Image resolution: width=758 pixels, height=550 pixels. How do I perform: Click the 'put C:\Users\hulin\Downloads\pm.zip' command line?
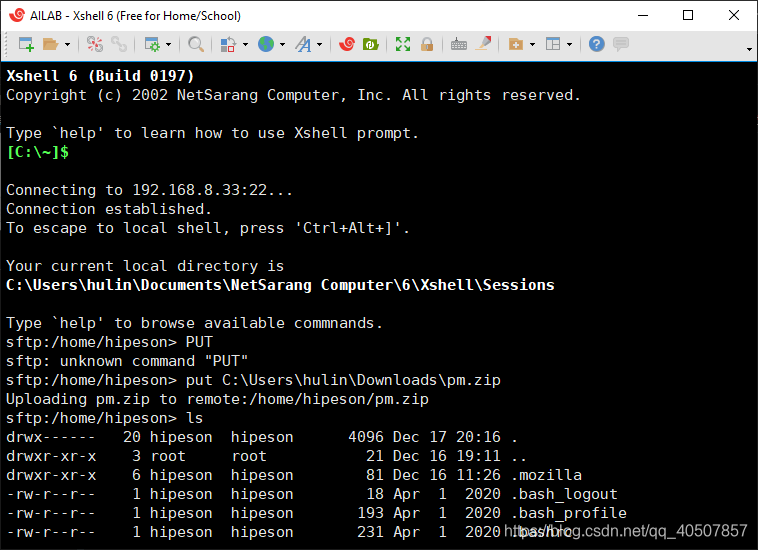pyautogui.click(x=253, y=380)
